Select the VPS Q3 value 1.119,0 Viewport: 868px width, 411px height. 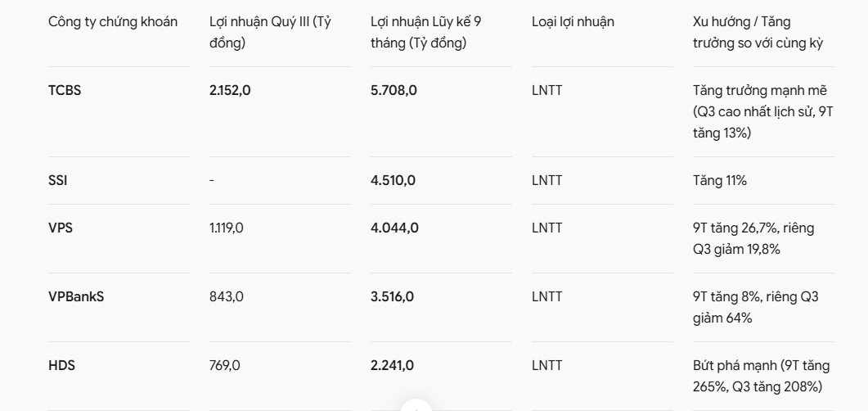227,228
